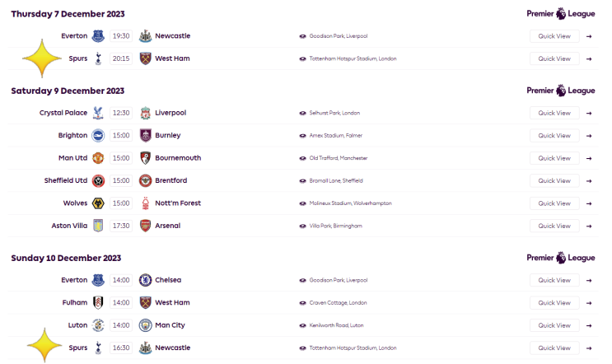The image size is (612, 364).
Task: Open Quick View for Spurs vs West Ham
Action: (x=554, y=58)
